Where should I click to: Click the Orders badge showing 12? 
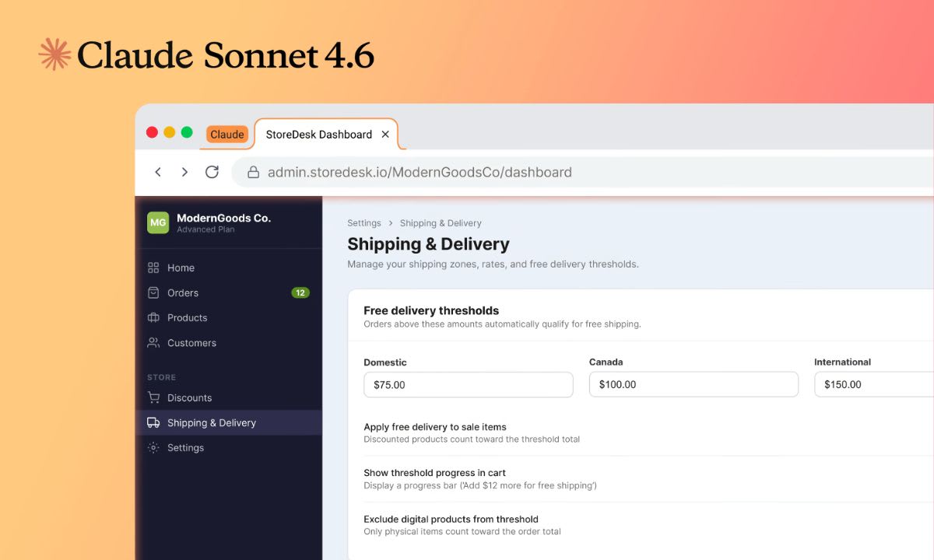[302, 292]
